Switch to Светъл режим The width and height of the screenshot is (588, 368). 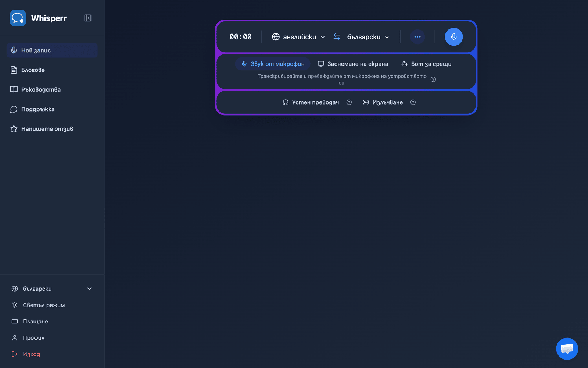52,305
